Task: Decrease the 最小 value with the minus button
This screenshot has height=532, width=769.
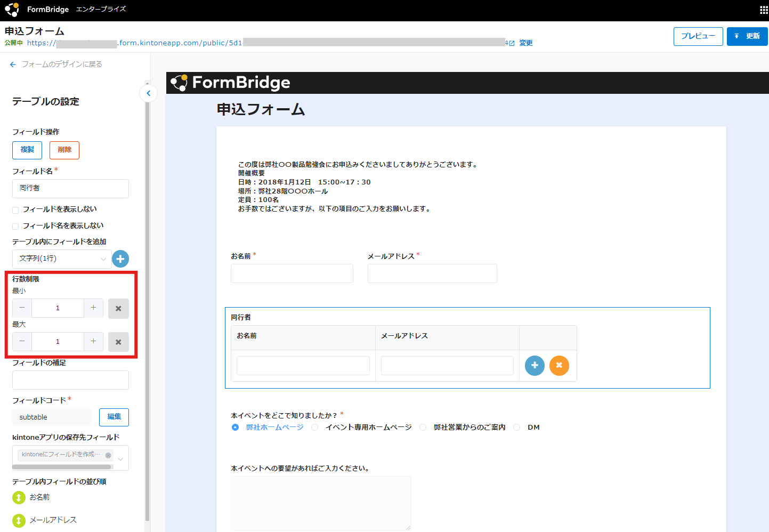Action: (22, 308)
